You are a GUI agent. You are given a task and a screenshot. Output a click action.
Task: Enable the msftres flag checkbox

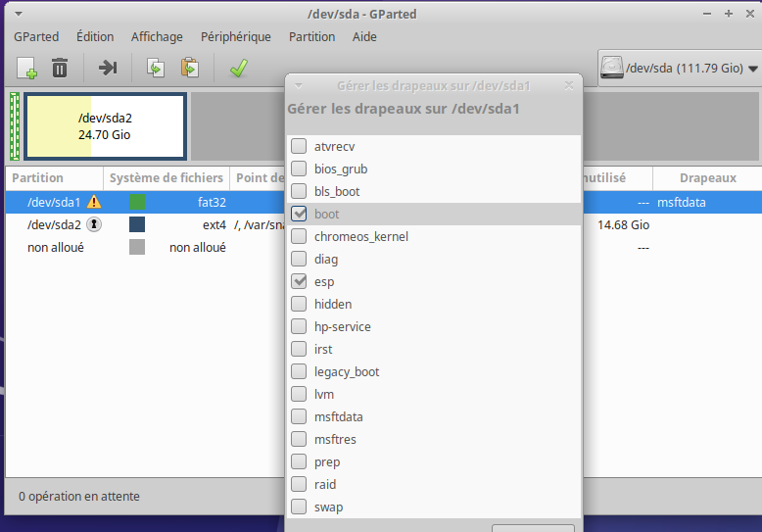click(299, 439)
